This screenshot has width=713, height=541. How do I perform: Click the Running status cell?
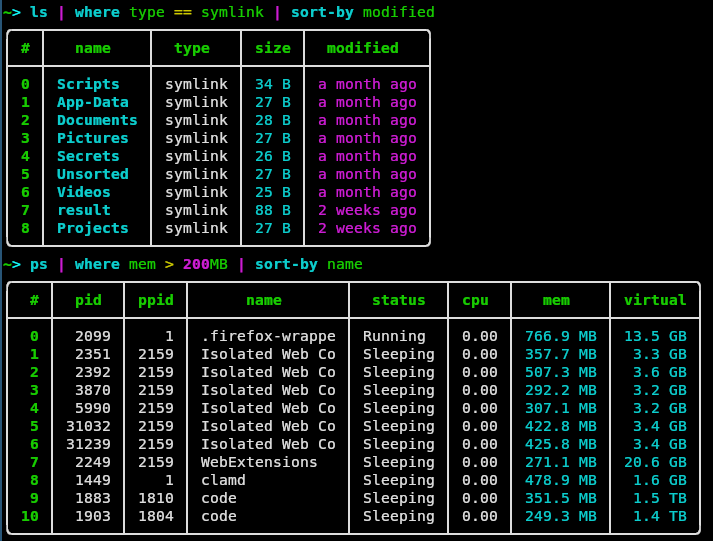[x=394, y=336]
